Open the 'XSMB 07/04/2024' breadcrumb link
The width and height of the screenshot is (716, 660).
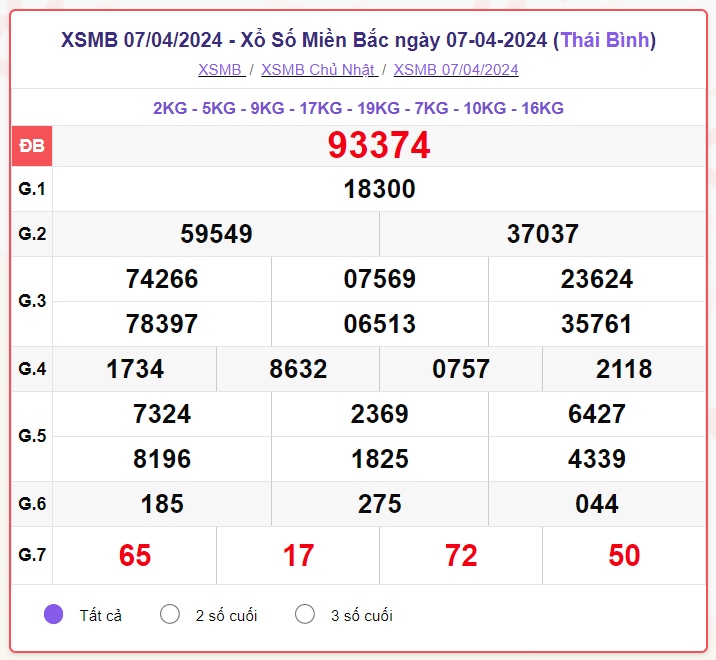pos(456,70)
